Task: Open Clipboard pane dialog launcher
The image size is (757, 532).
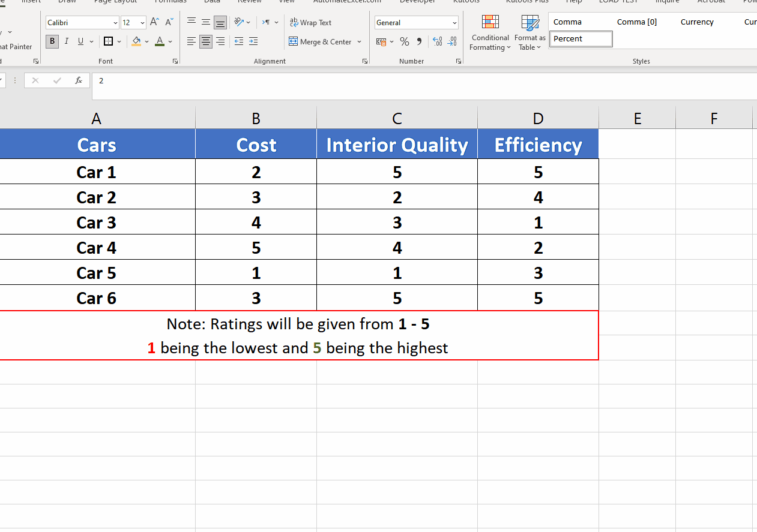Action: click(x=36, y=61)
